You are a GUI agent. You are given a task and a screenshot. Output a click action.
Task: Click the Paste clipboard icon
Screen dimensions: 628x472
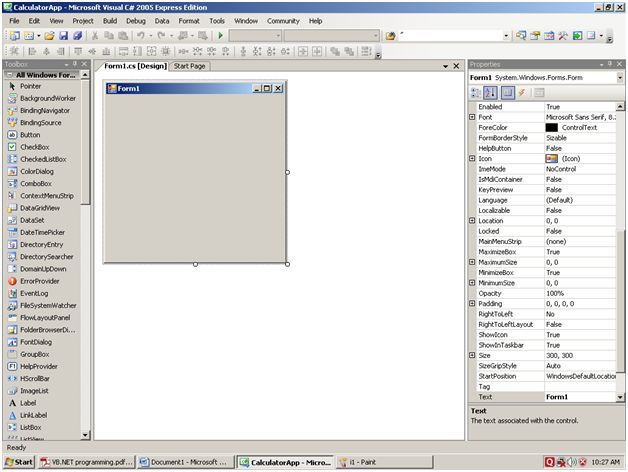pos(123,36)
